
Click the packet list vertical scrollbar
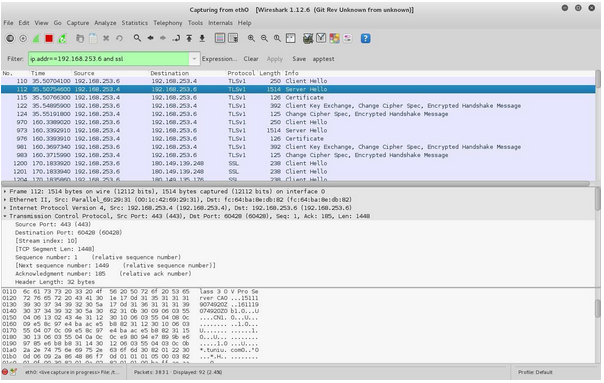click(x=597, y=125)
